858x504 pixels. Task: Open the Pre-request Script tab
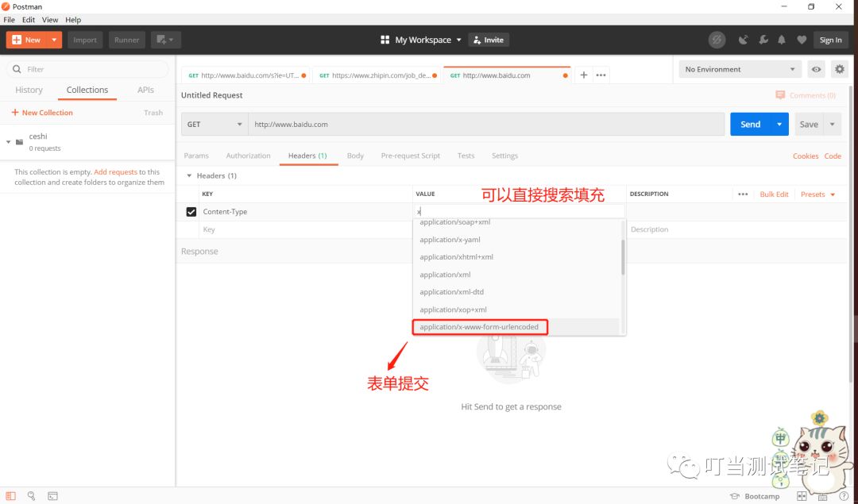coord(411,156)
